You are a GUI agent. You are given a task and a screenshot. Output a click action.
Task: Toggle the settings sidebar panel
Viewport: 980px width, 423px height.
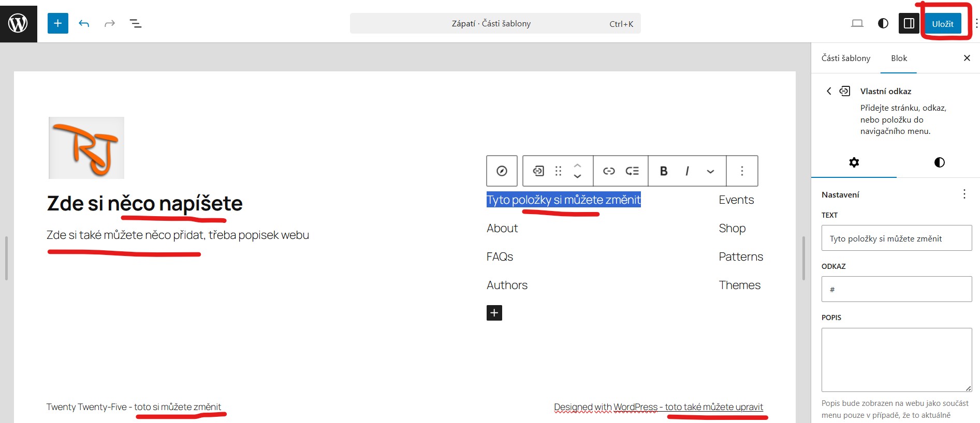pyautogui.click(x=909, y=23)
